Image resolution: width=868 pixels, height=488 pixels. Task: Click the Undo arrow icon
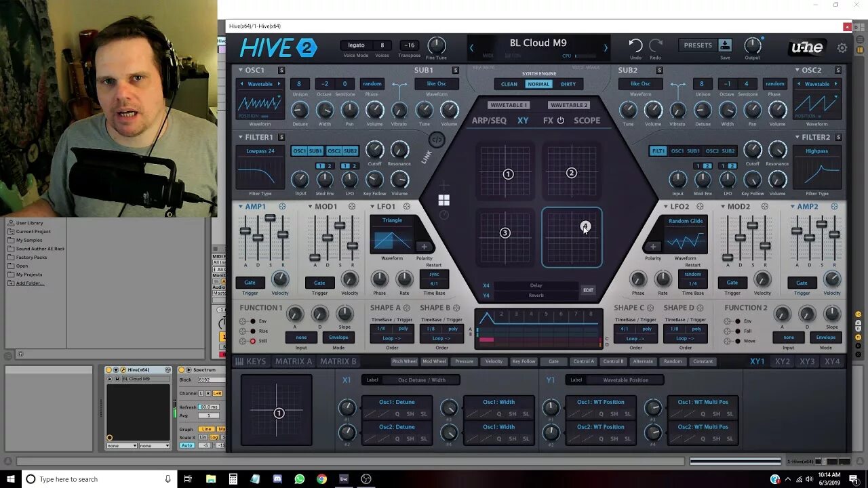(x=635, y=44)
